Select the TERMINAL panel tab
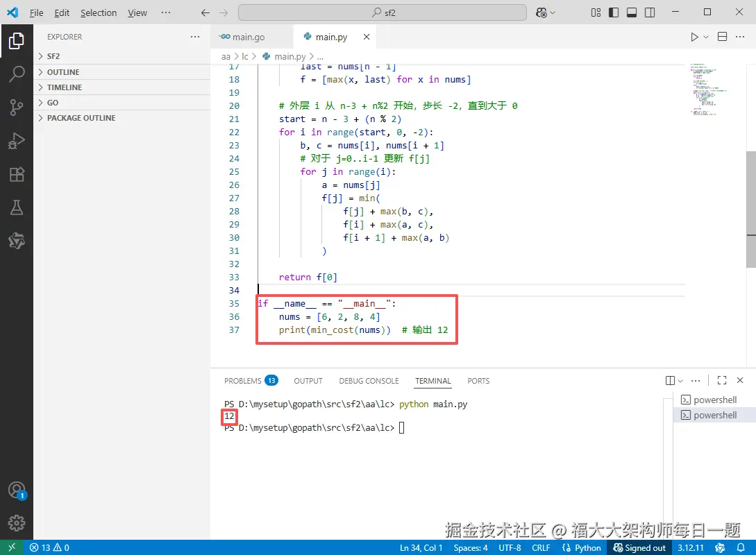 pyautogui.click(x=433, y=381)
